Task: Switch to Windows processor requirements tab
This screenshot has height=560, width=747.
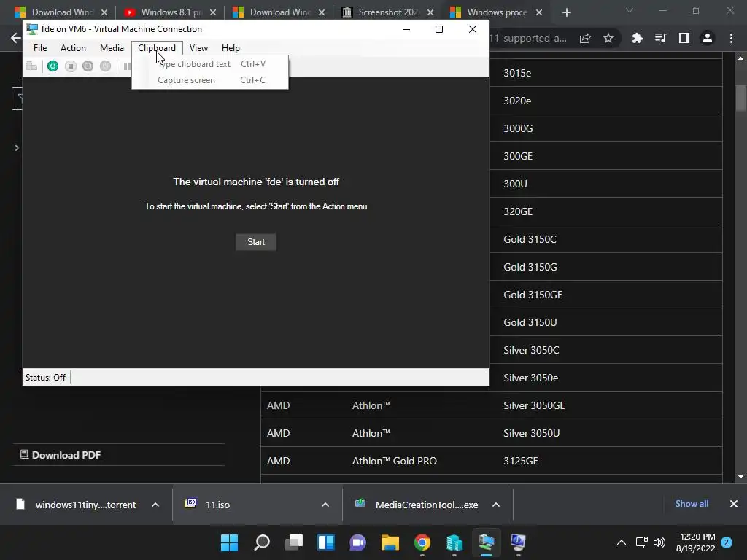Action: point(496,12)
